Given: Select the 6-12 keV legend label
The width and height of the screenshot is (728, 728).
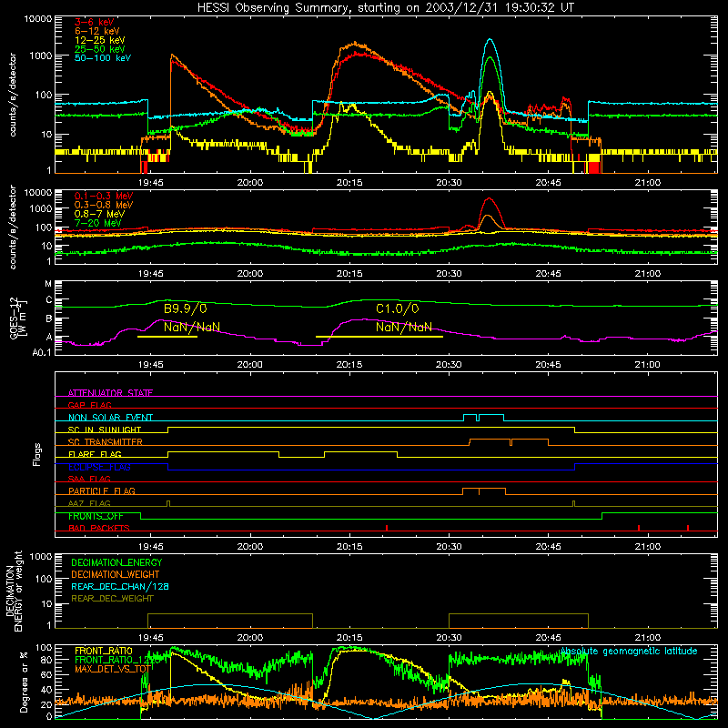Looking at the screenshot, I should click(x=97, y=31).
